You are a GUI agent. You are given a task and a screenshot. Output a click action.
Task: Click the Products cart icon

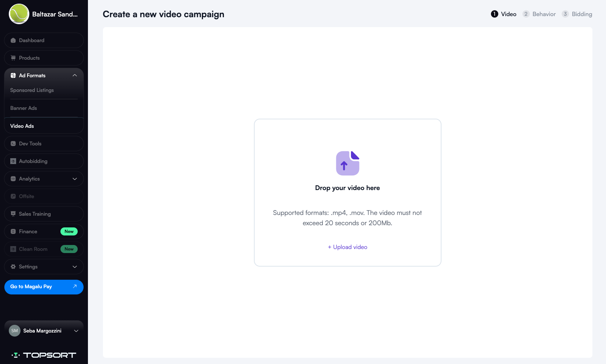(13, 58)
